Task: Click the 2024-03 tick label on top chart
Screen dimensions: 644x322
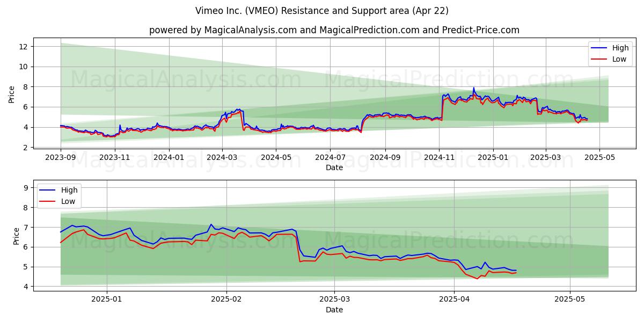Action: pos(222,157)
